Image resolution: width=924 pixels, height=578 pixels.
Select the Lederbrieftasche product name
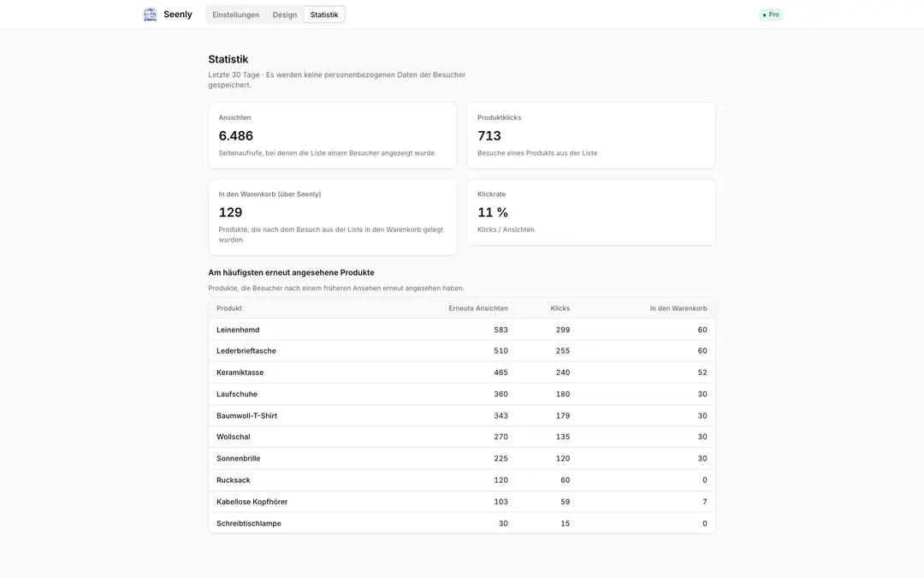[x=246, y=351]
